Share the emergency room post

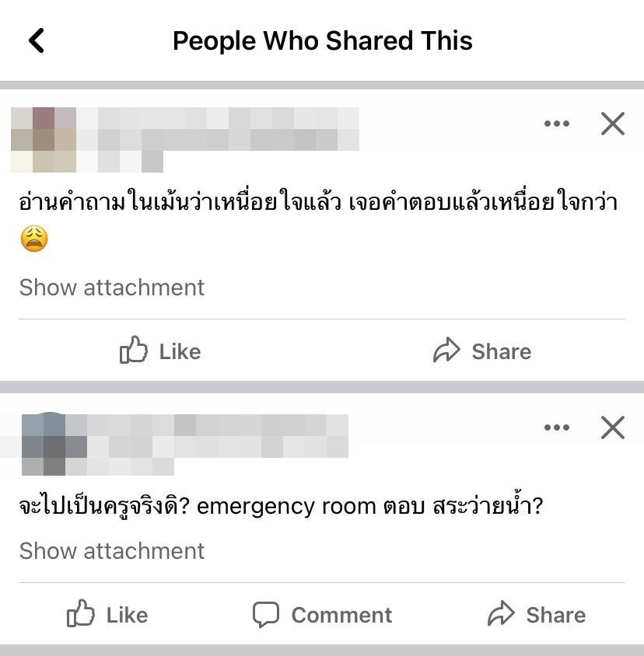(537, 614)
